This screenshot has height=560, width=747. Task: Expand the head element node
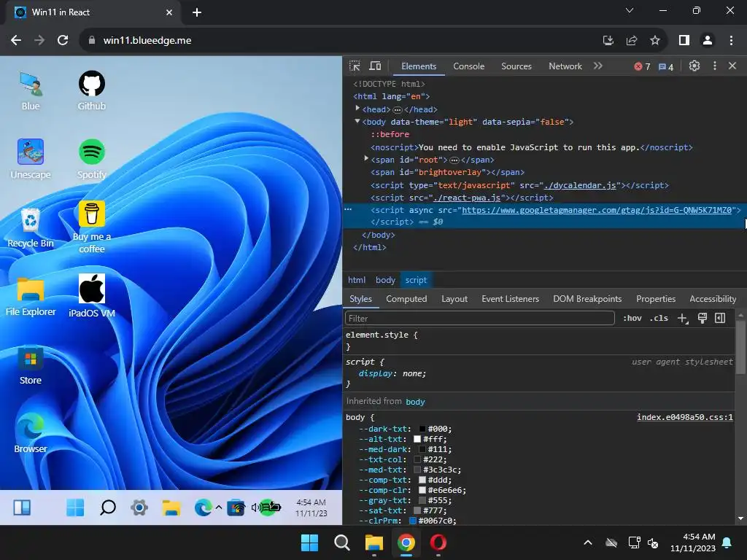tap(357, 109)
